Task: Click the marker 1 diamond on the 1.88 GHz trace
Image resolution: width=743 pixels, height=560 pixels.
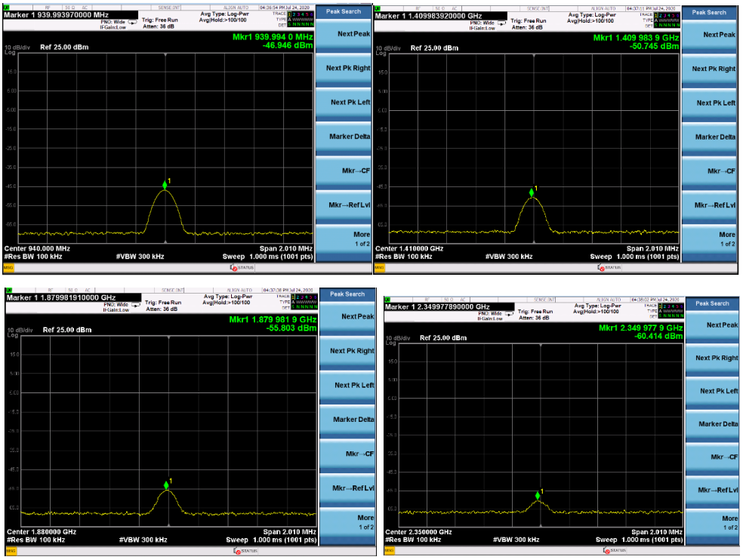Action: pyautogui.click(x=166, y=485)
